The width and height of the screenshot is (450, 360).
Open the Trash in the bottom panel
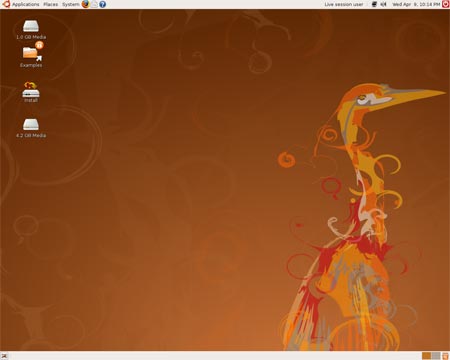[445, 356]
